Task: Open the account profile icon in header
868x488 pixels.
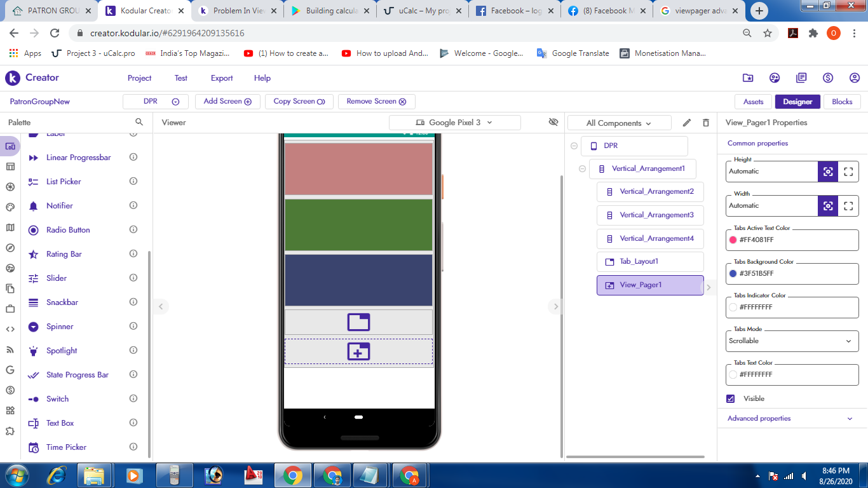Action: (855, 78)
